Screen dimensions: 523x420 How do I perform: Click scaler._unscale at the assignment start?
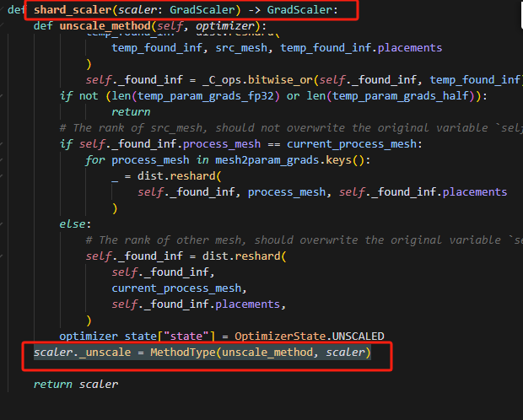point(82,352)
